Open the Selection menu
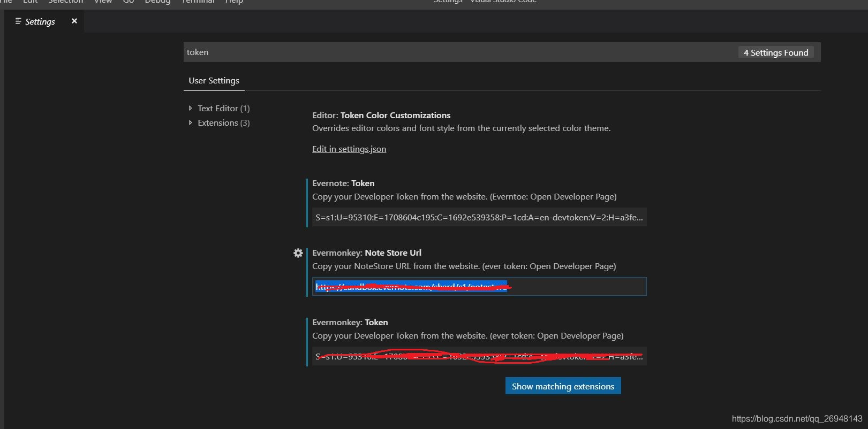Image resolution: width=868 pixels, height=429 pixels. [66, 2]
